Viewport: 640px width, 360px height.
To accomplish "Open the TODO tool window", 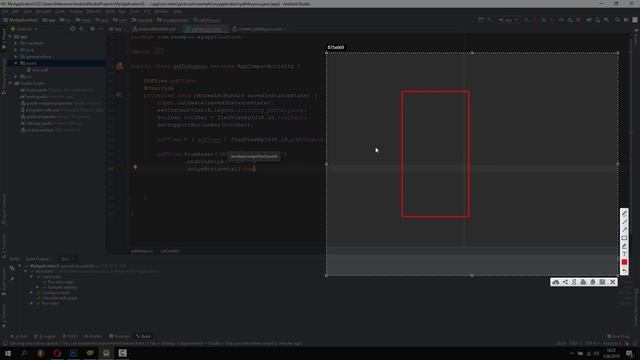I will point(70,336).
